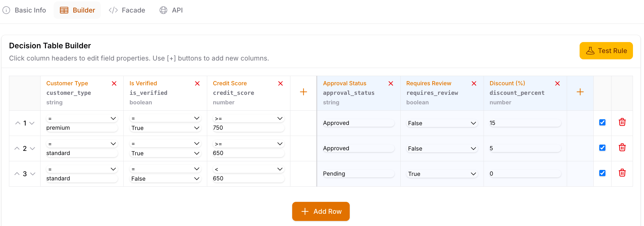Add a new output column after Discount
Image resolution: width=644 pixels, height=226 pixels.
click(x=580, y=92)
